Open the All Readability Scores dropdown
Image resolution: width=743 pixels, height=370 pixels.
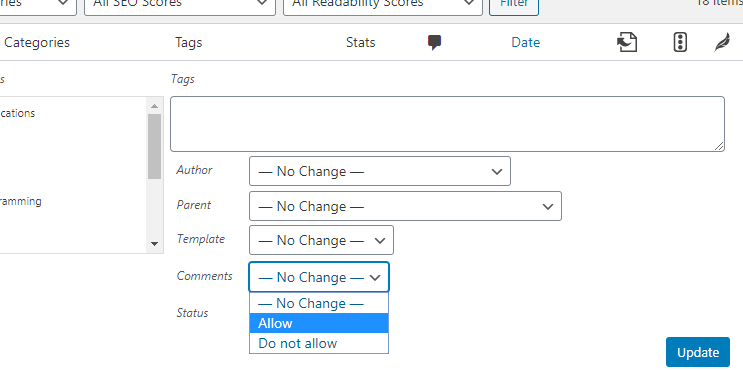point(383,5)
